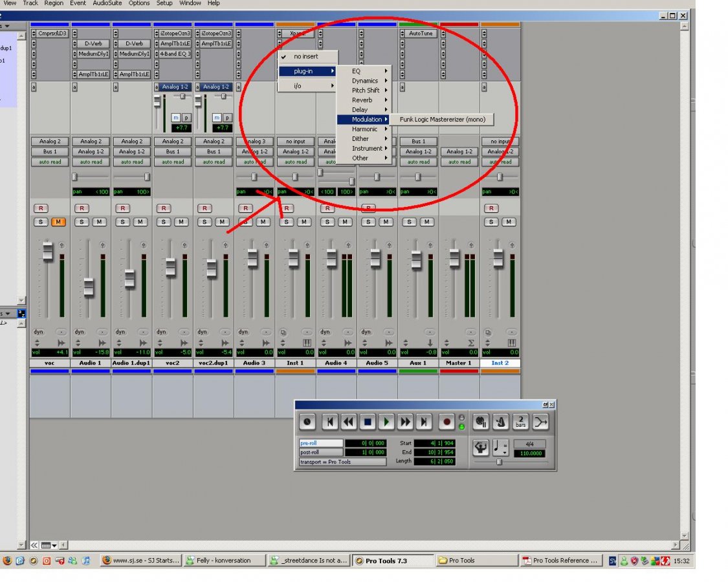The height and width of the screenshot is (582, 728).
Task: Click the 4/4 meter button
Action: (x=530, y=444)
